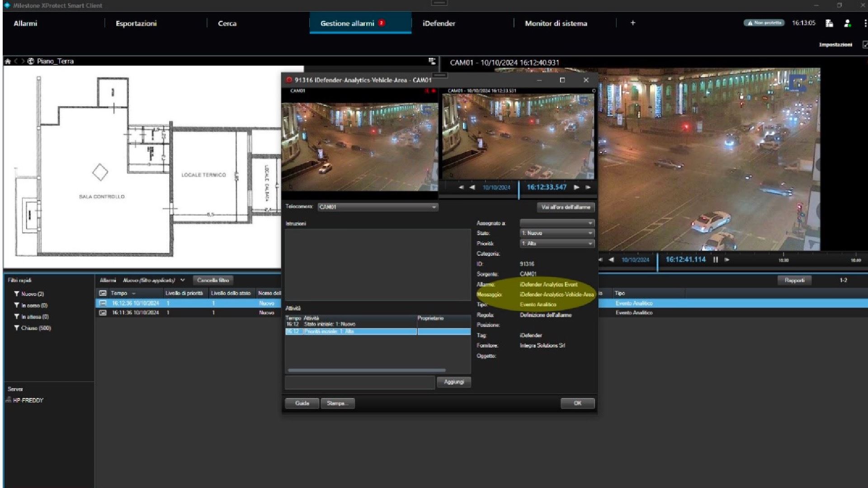Click recorded CAM01 thumbnail in alarm dialog
This screenshot has width=868, height=488.
click(x=518, y=136)
